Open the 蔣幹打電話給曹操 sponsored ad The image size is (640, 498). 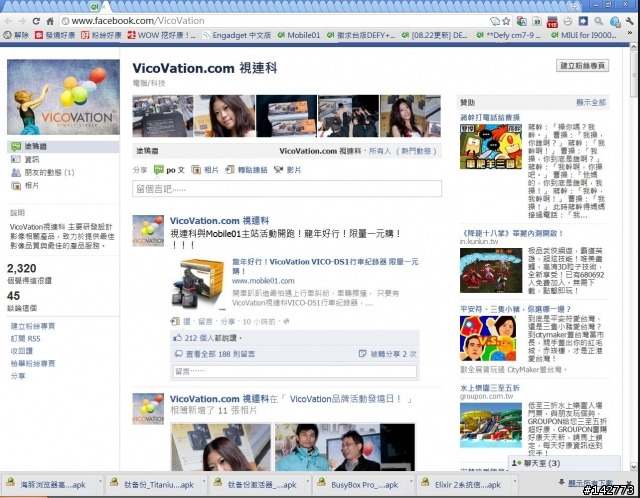(x=490, y=118)
